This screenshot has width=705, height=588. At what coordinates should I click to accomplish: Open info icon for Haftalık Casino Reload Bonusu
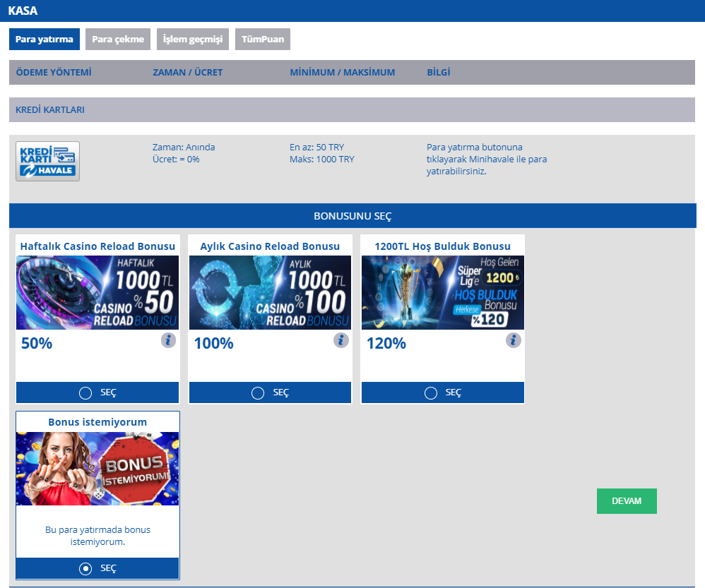coord(168,340)
